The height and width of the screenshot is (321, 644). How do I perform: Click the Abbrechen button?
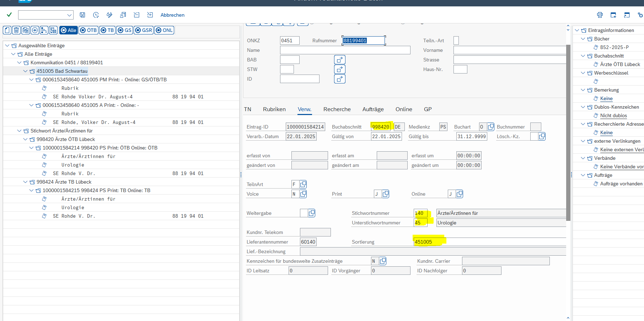click(172, 15)
